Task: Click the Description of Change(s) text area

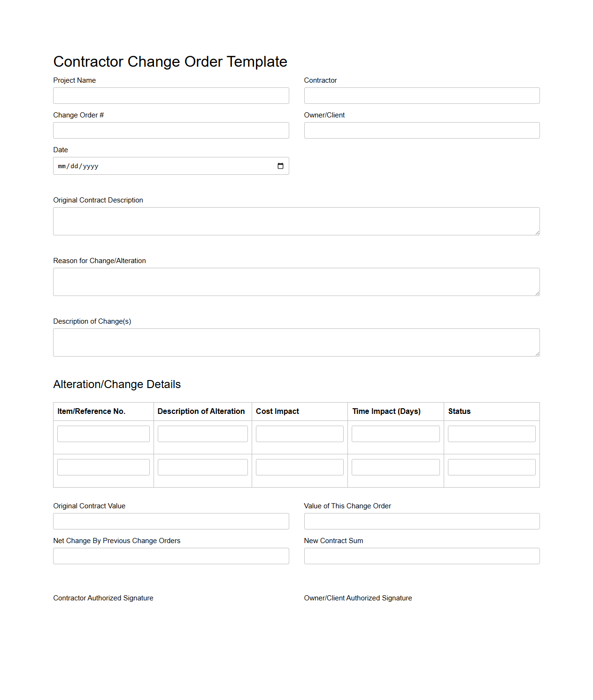Action: [296, 342]
